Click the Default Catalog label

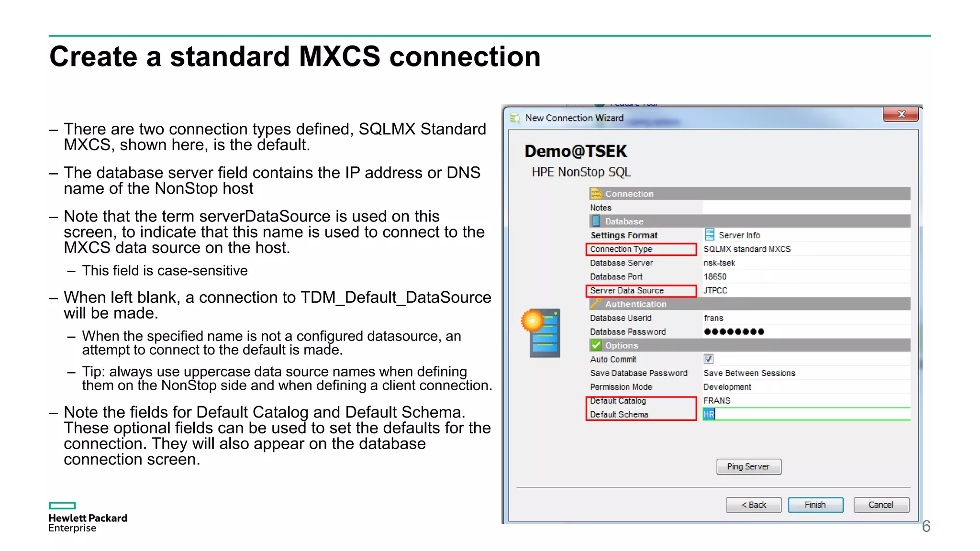pyautogui.click(x=618, y=401)
